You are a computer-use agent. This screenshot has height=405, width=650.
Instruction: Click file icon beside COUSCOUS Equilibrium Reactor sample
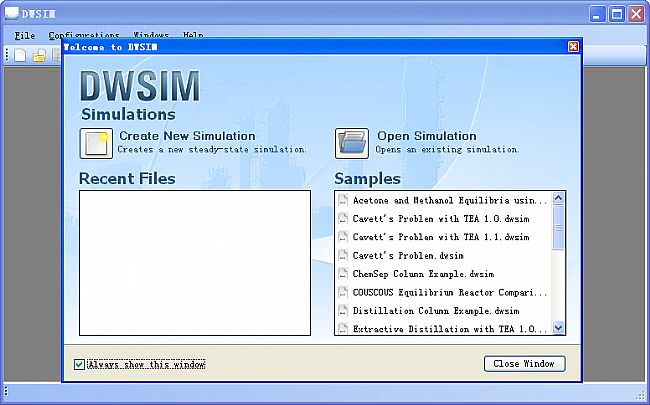343,292
